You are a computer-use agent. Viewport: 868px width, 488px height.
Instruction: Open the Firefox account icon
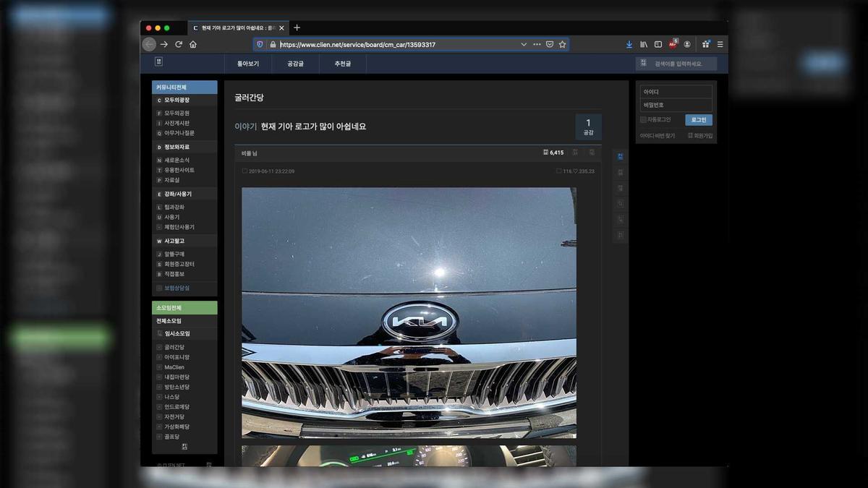pyautogui.click(x=687, y=44)
